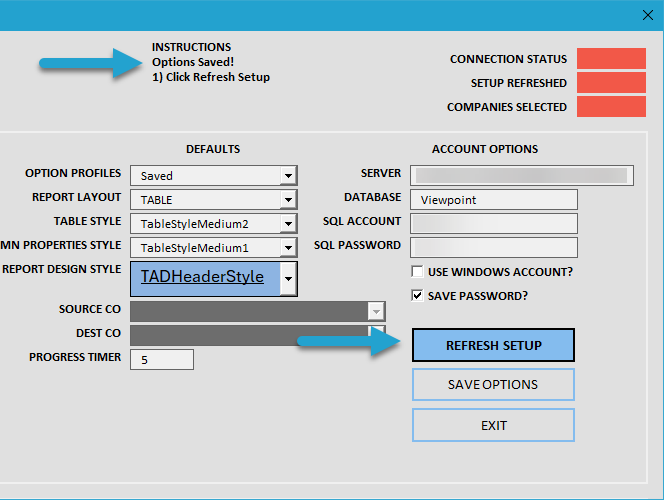Click the Connection Status red indicator
This screenshot has height=500, width=664.
[x=611, y=58]
